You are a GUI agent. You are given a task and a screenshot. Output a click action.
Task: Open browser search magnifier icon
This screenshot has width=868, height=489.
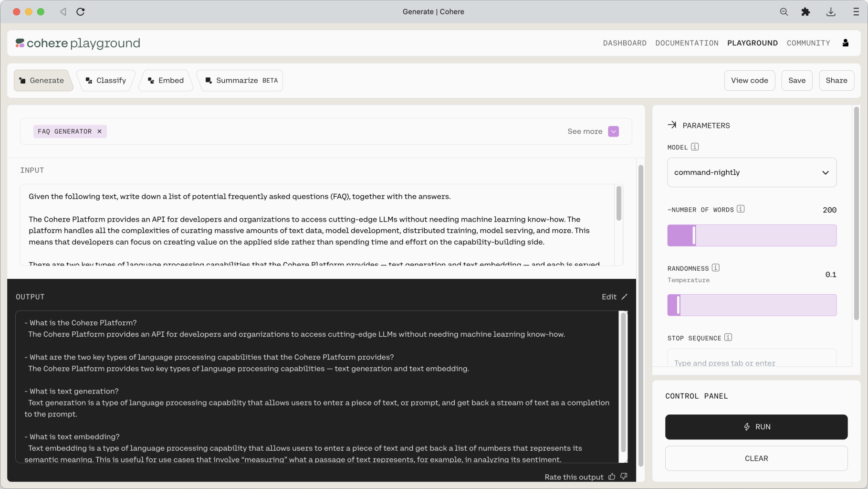784,11
